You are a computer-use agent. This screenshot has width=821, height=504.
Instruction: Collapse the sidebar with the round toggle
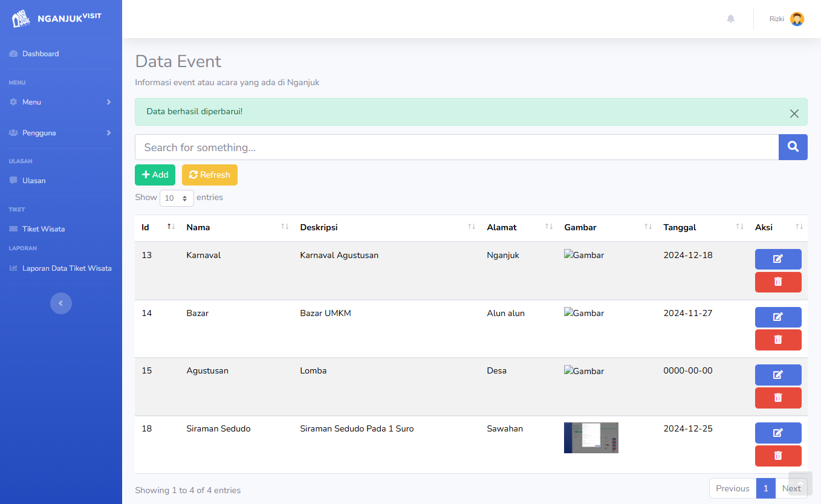coord(60,303)
